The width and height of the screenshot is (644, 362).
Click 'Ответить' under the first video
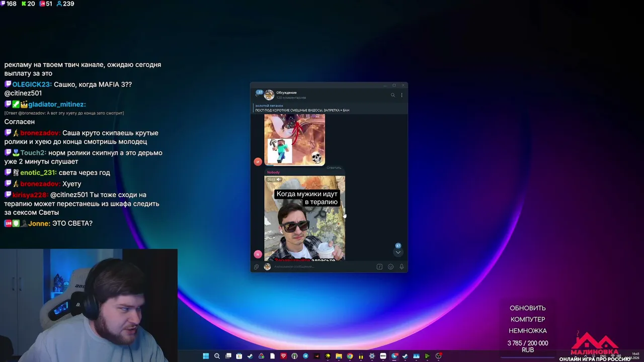point(334,168)
